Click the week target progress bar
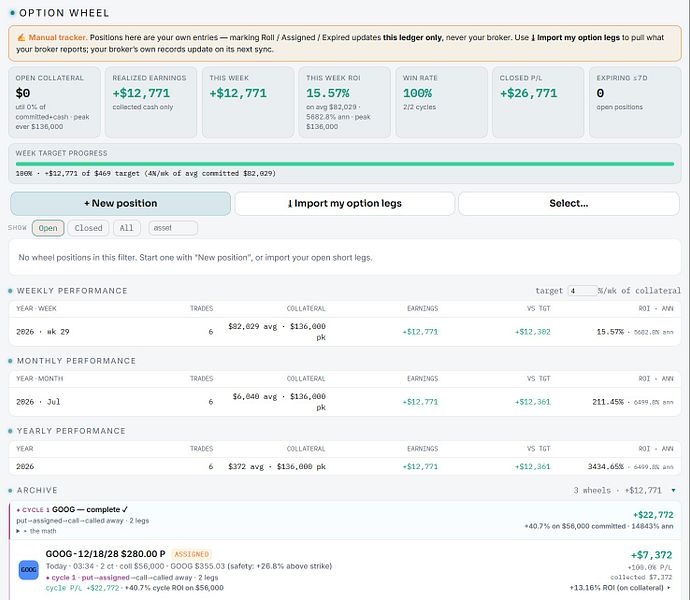The width and height of the screenshot is (690, 600). pyautogui.click(x=345, y=164)
